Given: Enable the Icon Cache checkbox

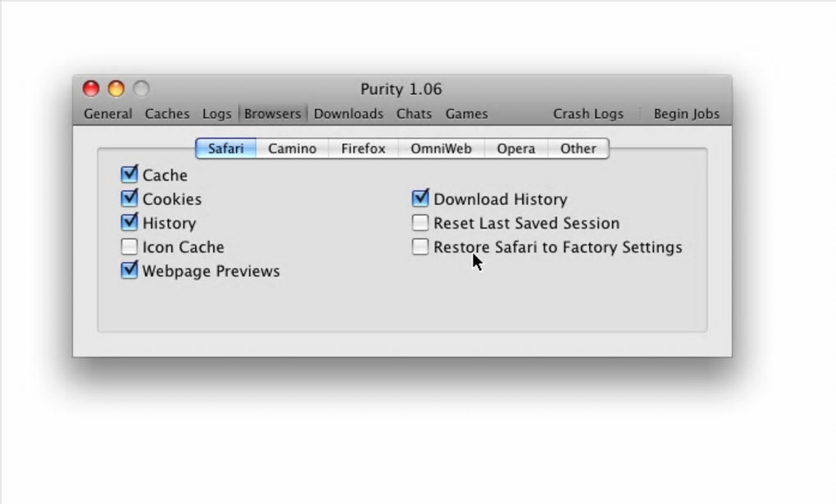Looking at the screenshot, I should click(x=129, y=247).
